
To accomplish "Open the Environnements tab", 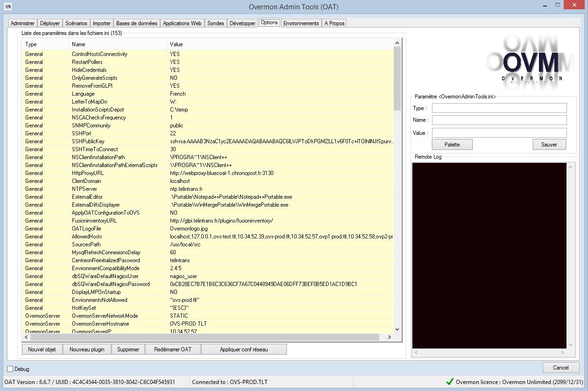I will tap(301, 23).
